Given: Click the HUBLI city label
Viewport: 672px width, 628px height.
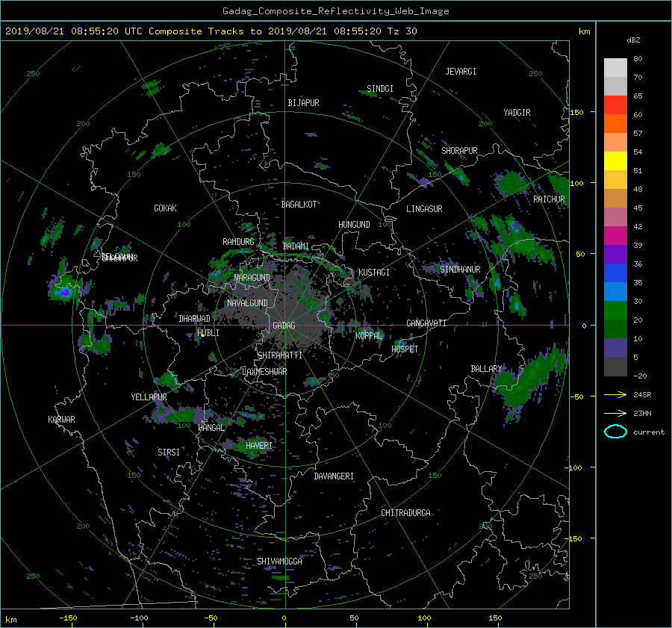Looking at the screenshot, I should (x=208, y=332).
